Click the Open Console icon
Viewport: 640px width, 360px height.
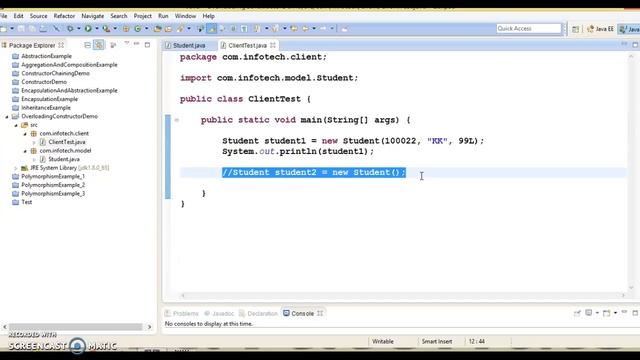(607, 313)
